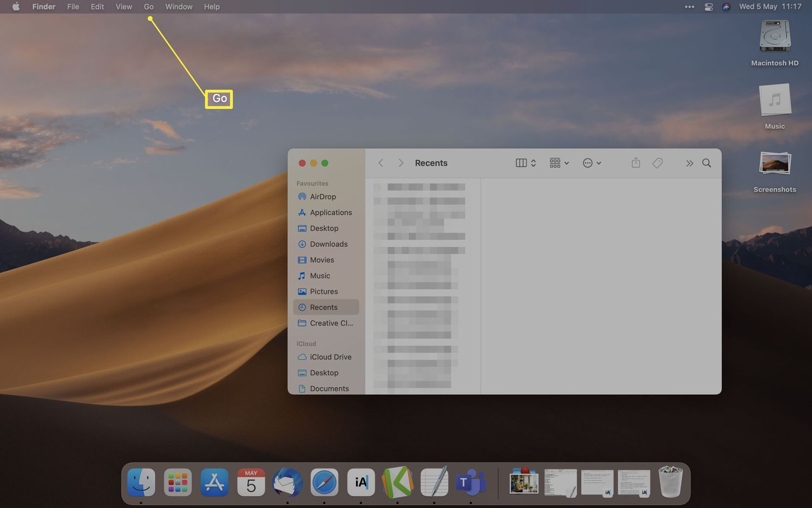Go forward with the right arrow button
The width and height of the screenshot is (812, 508).
401,163
